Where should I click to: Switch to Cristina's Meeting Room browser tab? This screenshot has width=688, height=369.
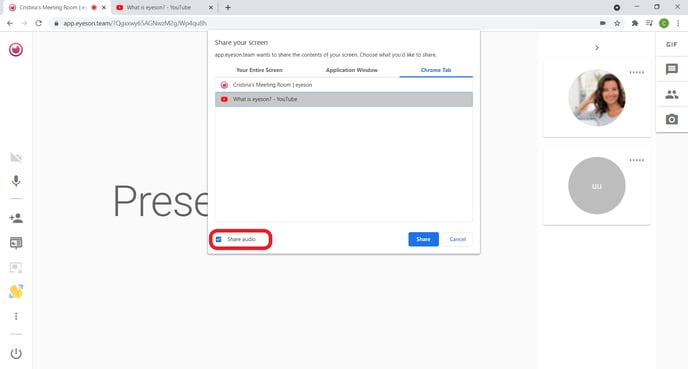tap(54, 7)
